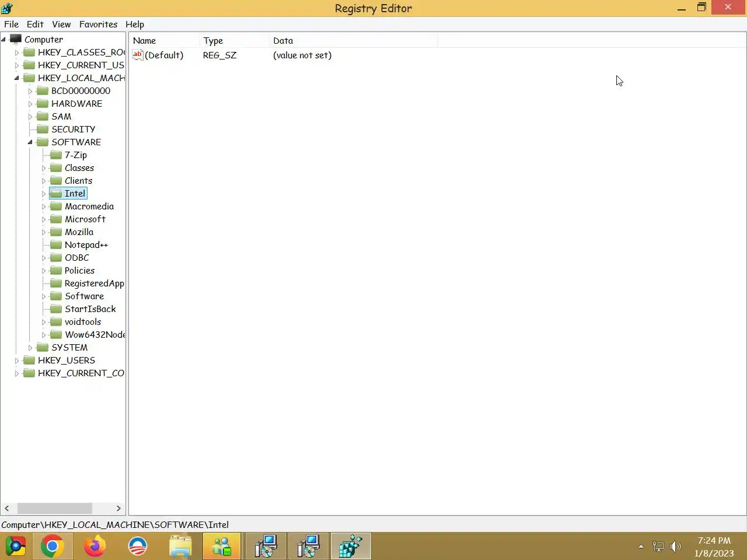Expand the Microsoft key arrow
747x560 pixels.
[44, 219]
